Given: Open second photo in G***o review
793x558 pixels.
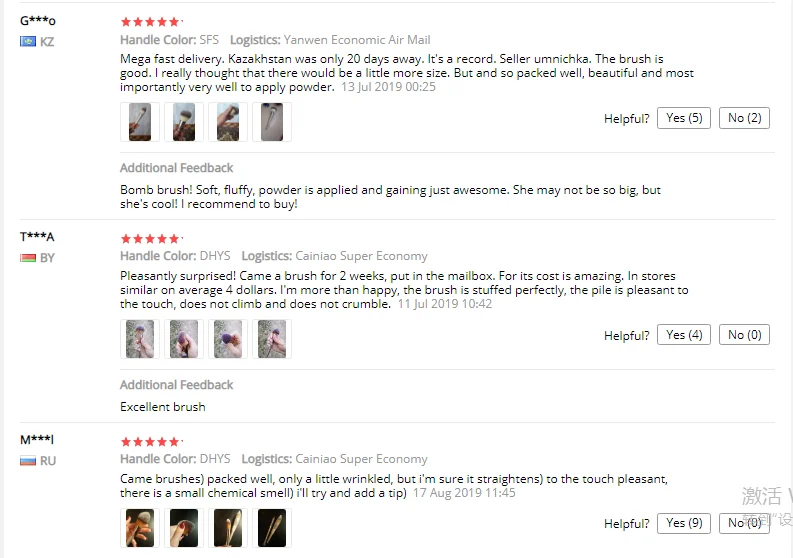Looking at the screenshot, I should (184, 122).
